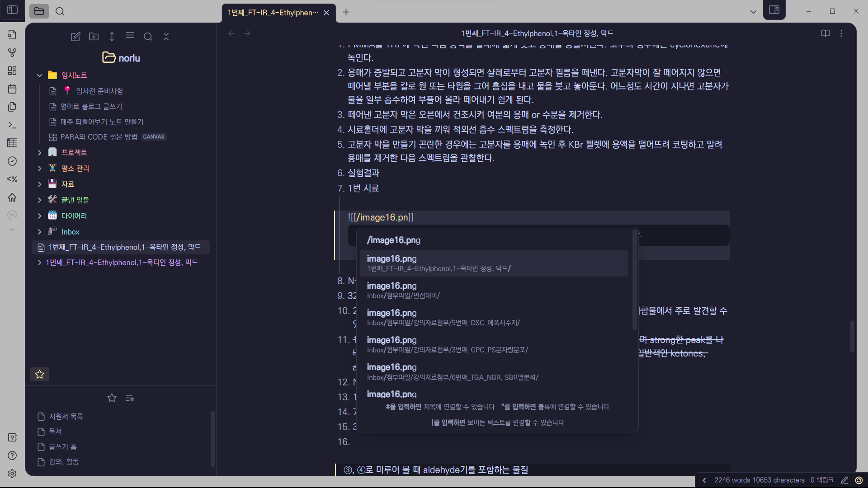The width and height of the screenshot is (868, 488).
Task: Expand the 다이어리 folder
Action: [39, 216]
